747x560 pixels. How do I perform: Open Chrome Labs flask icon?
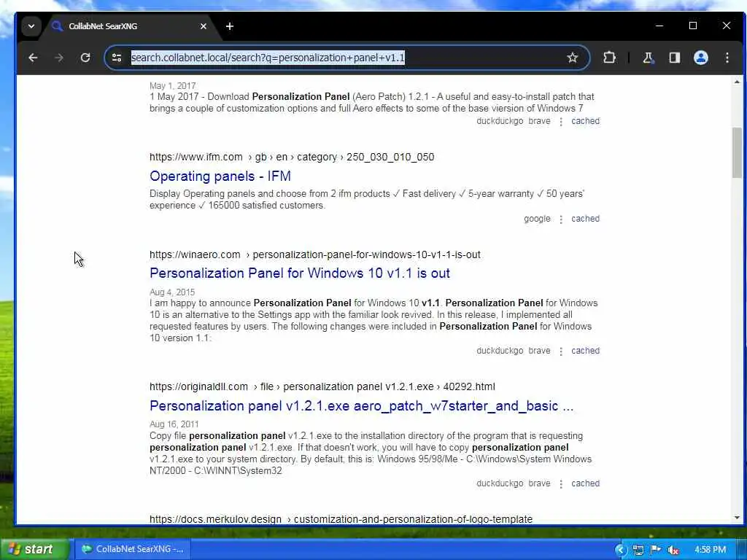[x=648, y=58]
